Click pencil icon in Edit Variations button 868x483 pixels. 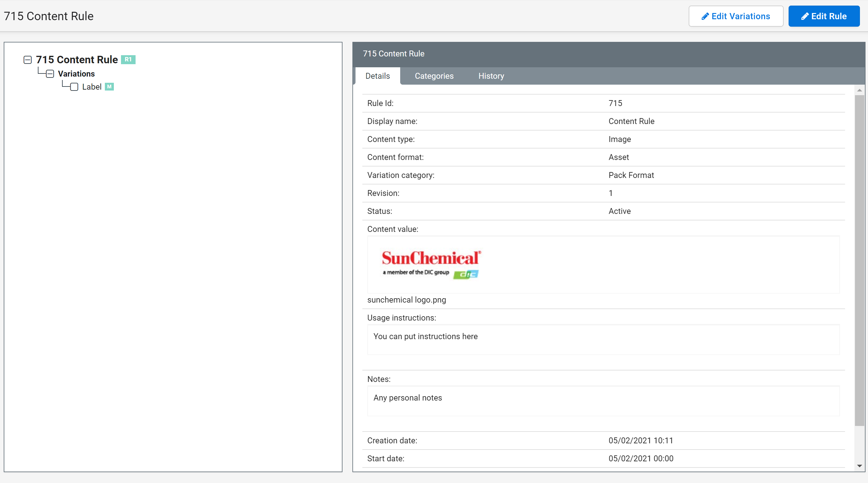pyautogui.click(x=705, y=16)
